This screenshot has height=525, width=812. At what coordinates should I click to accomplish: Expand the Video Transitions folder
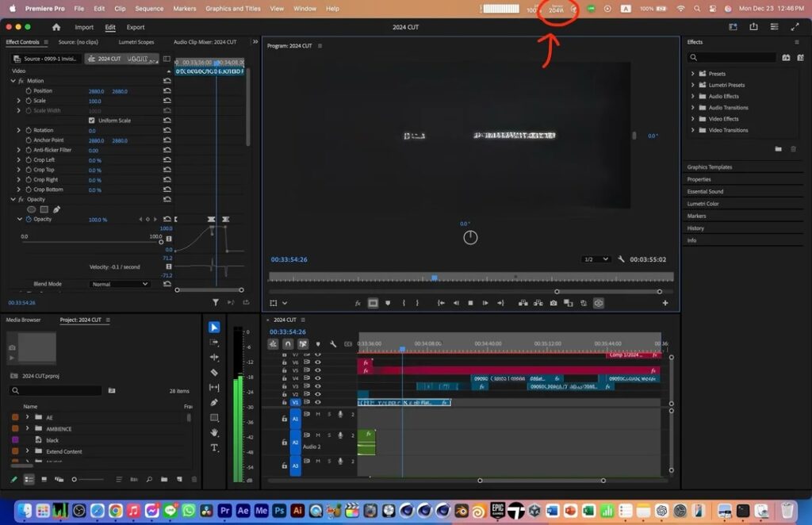point(693,130)
